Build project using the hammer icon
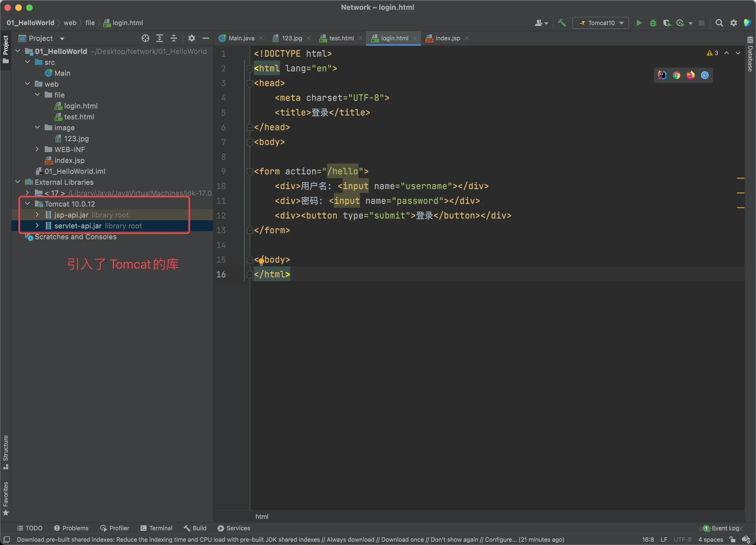756x545 pixels. click(562, 23)
